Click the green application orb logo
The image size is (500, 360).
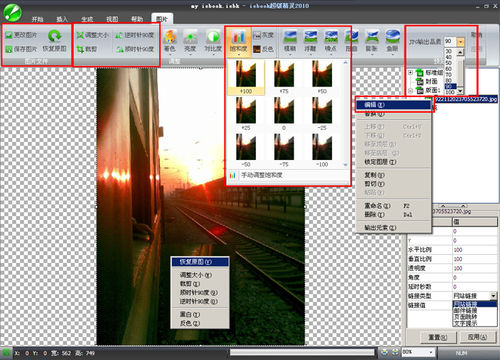[x=12, y=12]
